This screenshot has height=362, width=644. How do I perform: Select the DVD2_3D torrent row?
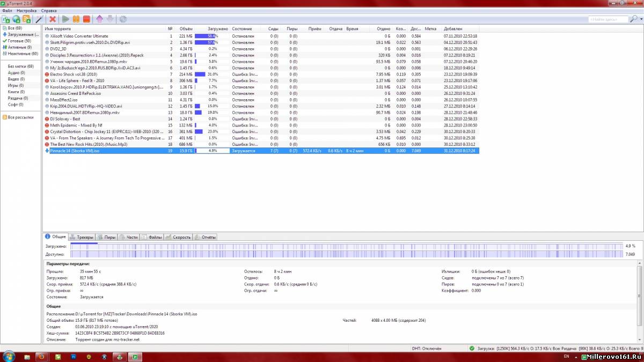pos(261,48)
